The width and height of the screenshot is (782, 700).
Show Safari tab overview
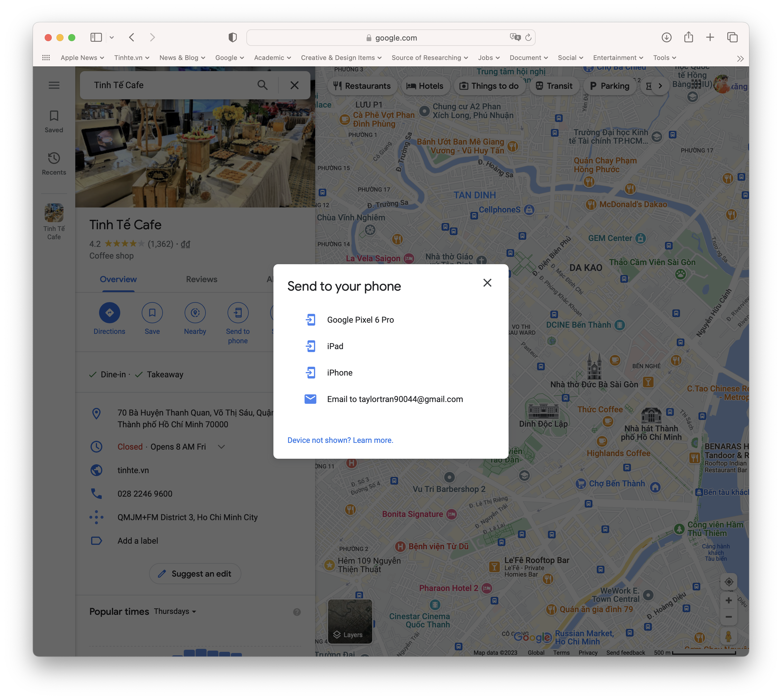(732, 37)
